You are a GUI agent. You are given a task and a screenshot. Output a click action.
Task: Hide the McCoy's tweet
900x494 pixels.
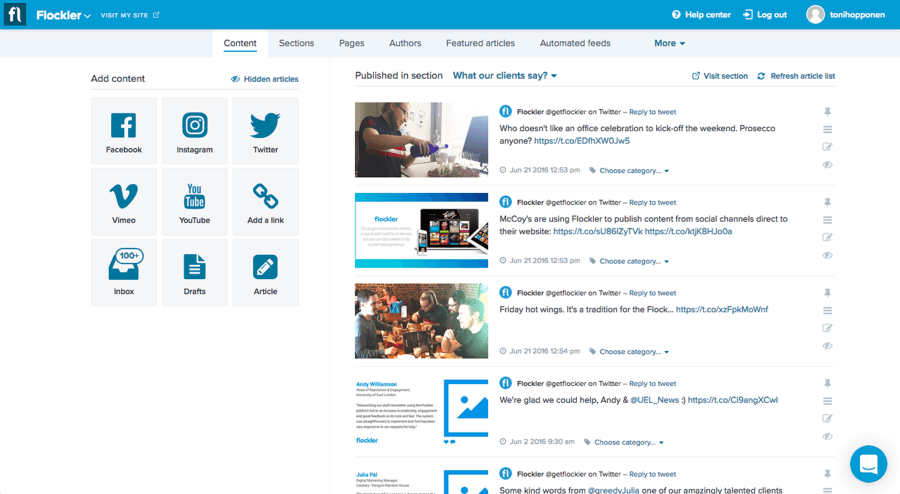(827, 255)
